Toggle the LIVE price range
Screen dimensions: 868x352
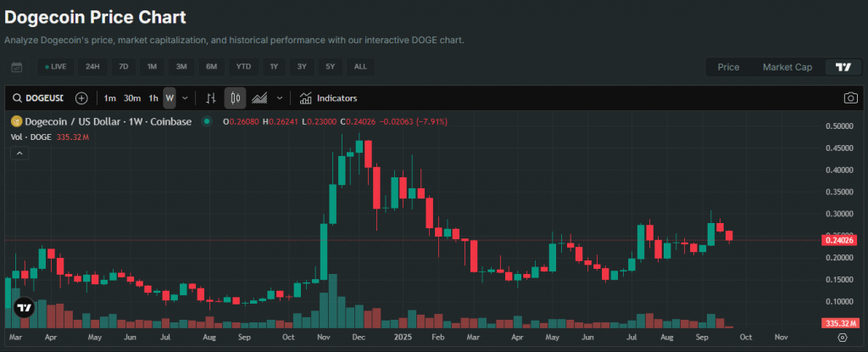coord(53,67)
